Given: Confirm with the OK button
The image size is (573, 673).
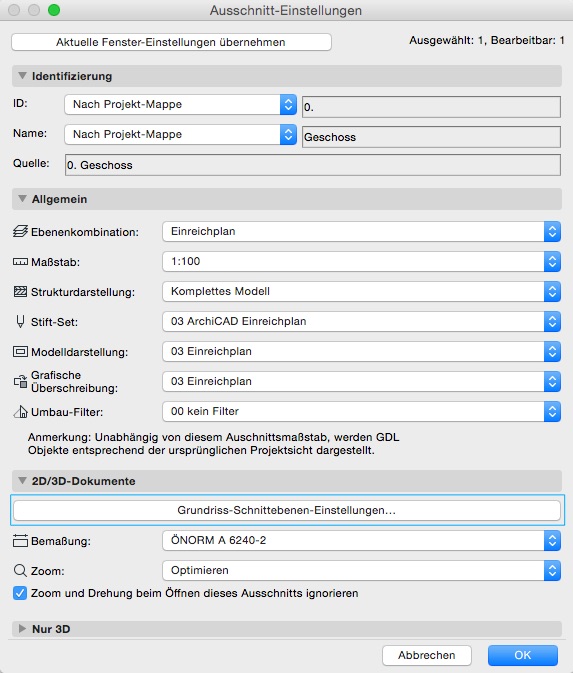Looking at the screenshot, I should pos(523,655).
